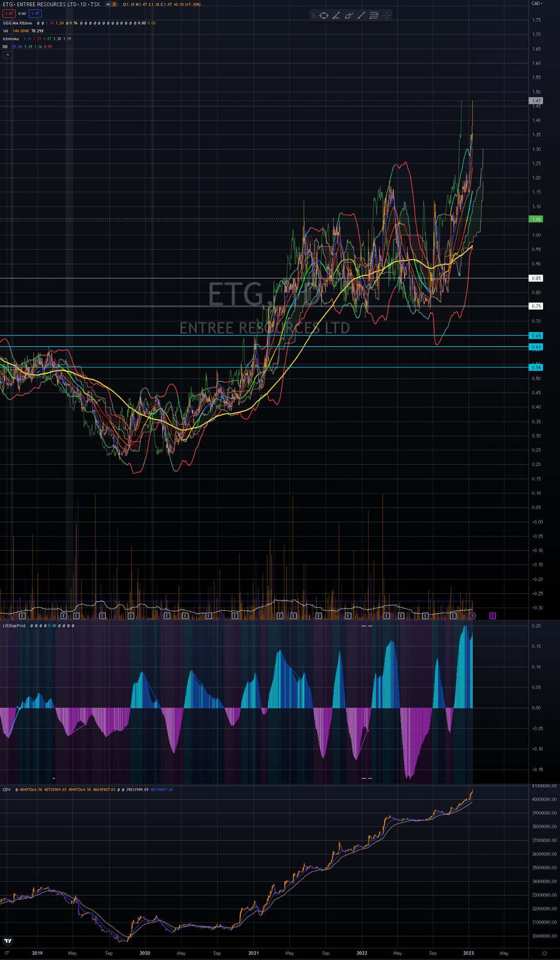Select the Vol indicator legend

click(x=6, y=31)
